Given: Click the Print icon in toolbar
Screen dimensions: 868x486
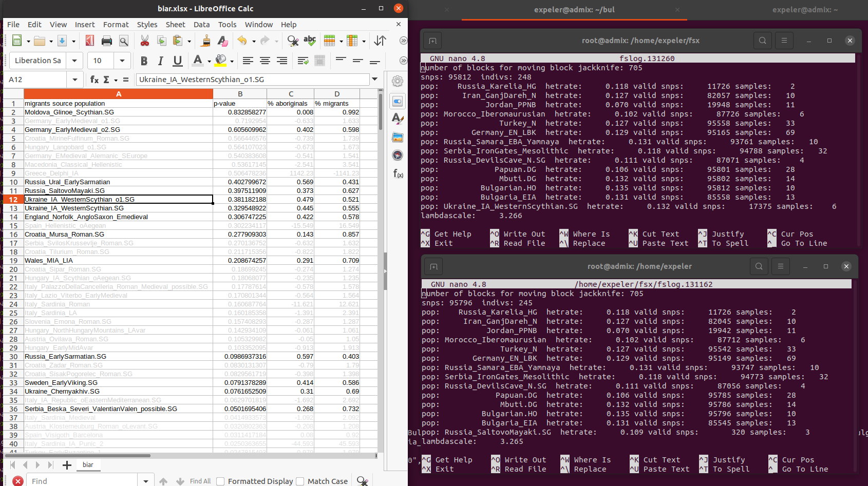Looking at the screenshot, I should 107,41.
